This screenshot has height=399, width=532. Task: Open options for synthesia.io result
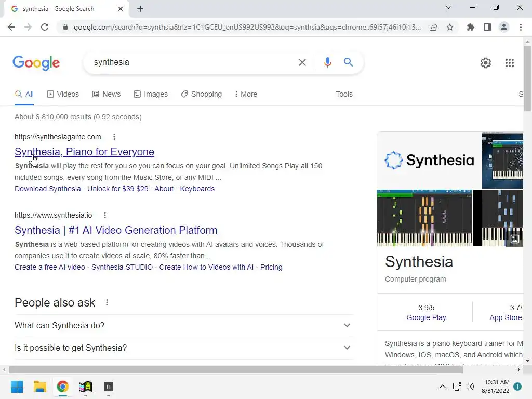coord(105,215)
